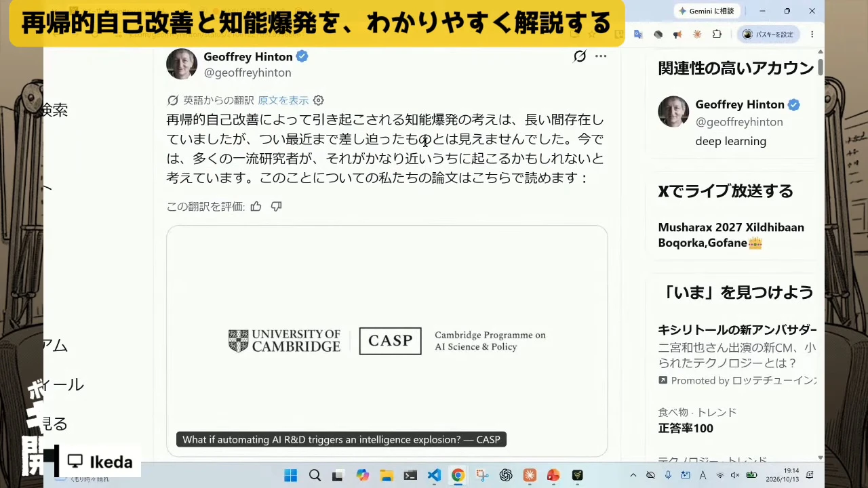Open Copilot from the taskbar
The height and width of the screenshot is (488, 868).
click(363, 475)
